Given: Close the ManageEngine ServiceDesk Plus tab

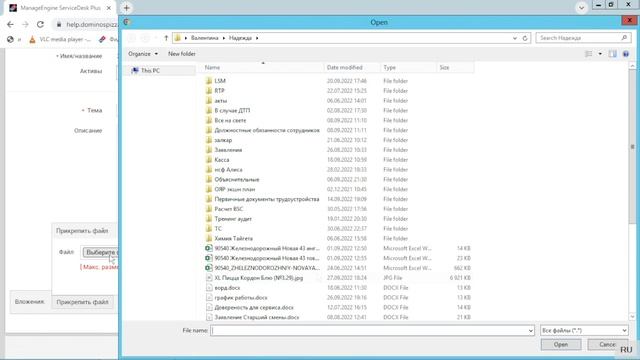Looking at the screenshot, I should pos(109,8).
